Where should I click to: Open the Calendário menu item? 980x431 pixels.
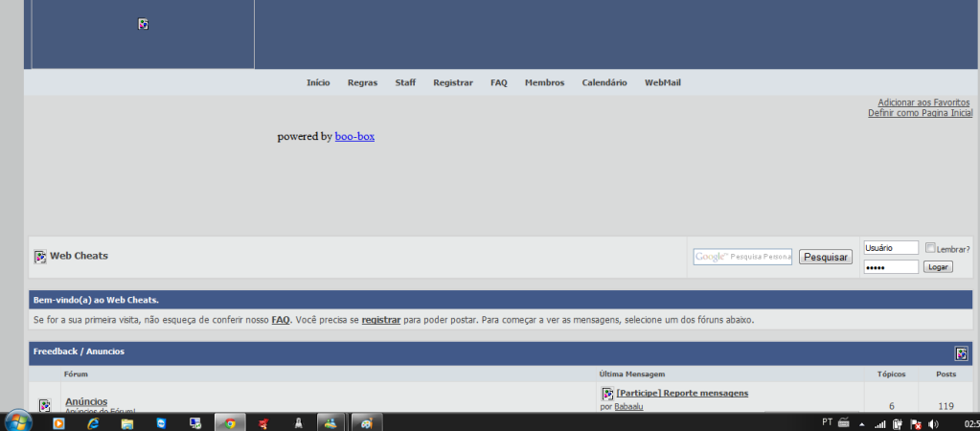tap(604, 82)
